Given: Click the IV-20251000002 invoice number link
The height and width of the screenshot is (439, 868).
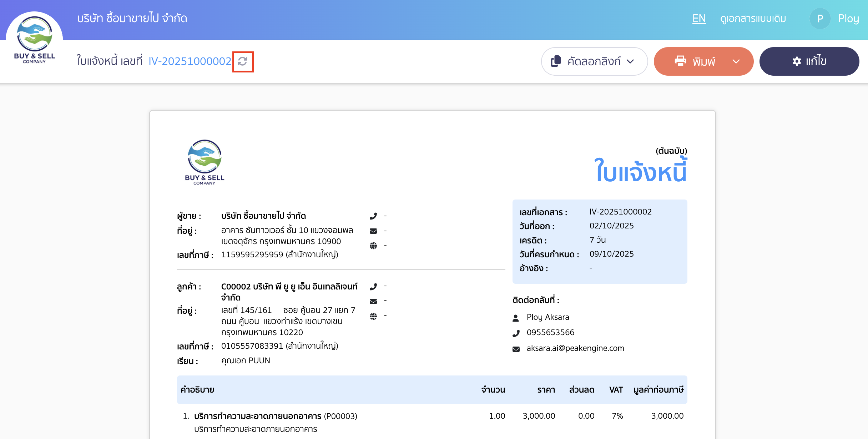Looking at the screenshot, I should point(190,61).
